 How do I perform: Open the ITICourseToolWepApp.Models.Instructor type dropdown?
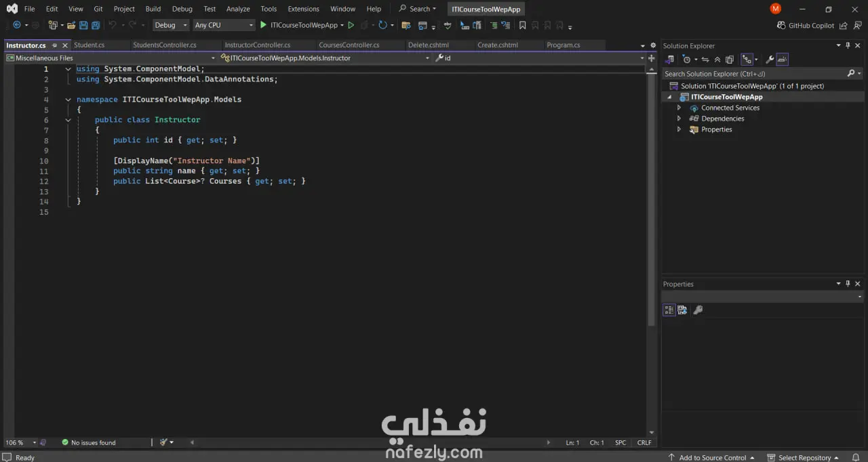tap(325, 58)
